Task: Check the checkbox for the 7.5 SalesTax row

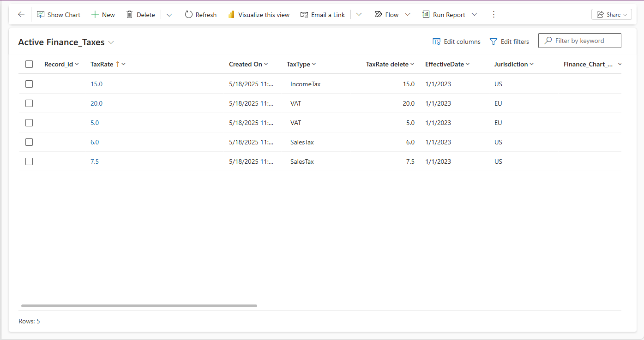Action: 29,161
